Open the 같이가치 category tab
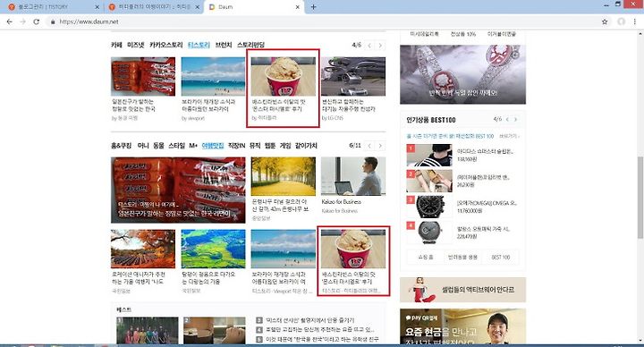 (306, 146)
